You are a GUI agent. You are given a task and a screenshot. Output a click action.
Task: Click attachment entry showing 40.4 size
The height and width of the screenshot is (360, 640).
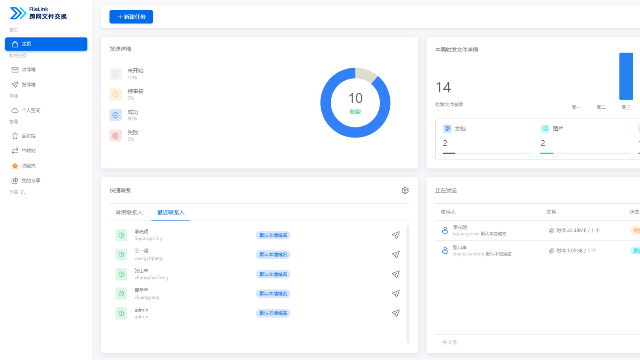(574, 231)
